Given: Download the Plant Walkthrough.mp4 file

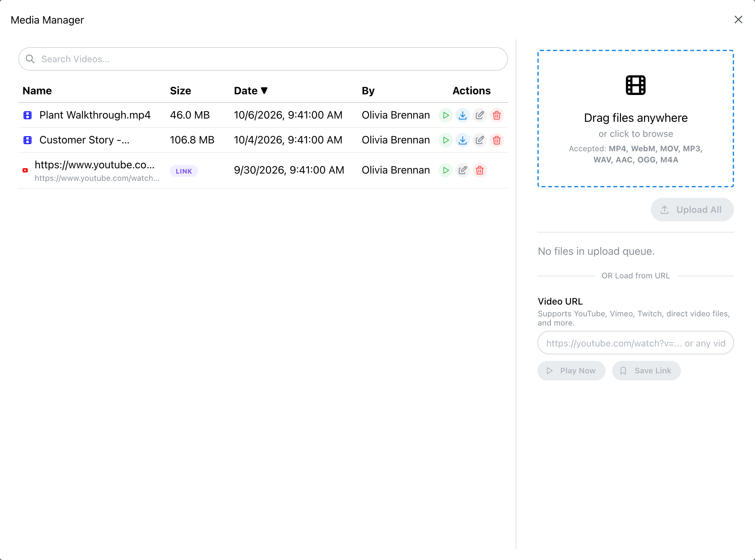Looking at the screenshot, I should [463, 115].
